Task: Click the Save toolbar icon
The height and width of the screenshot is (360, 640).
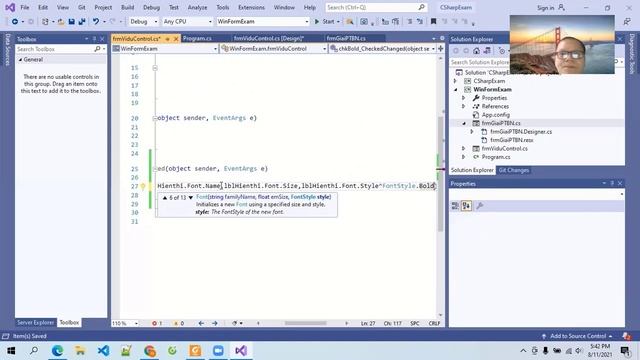Action: pos(71,22)
